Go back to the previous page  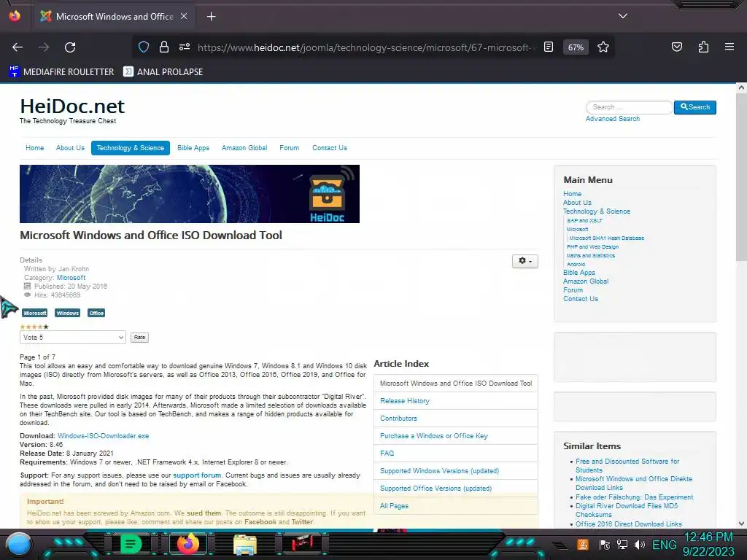point(18,47)
